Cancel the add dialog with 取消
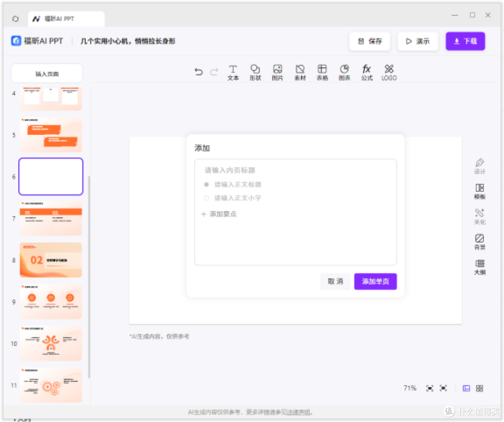504x422 pixels. 335,281
